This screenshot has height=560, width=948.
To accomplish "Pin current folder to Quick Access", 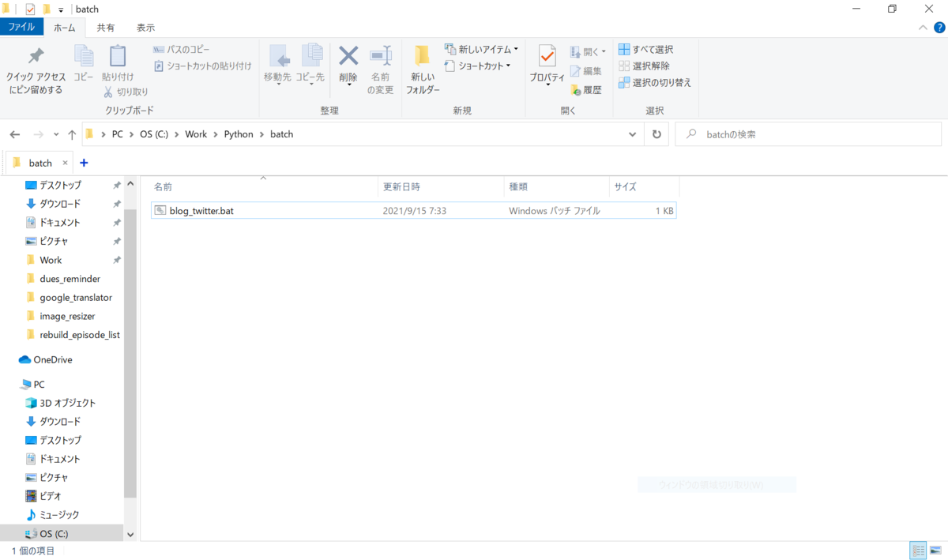I will [35, 70].
